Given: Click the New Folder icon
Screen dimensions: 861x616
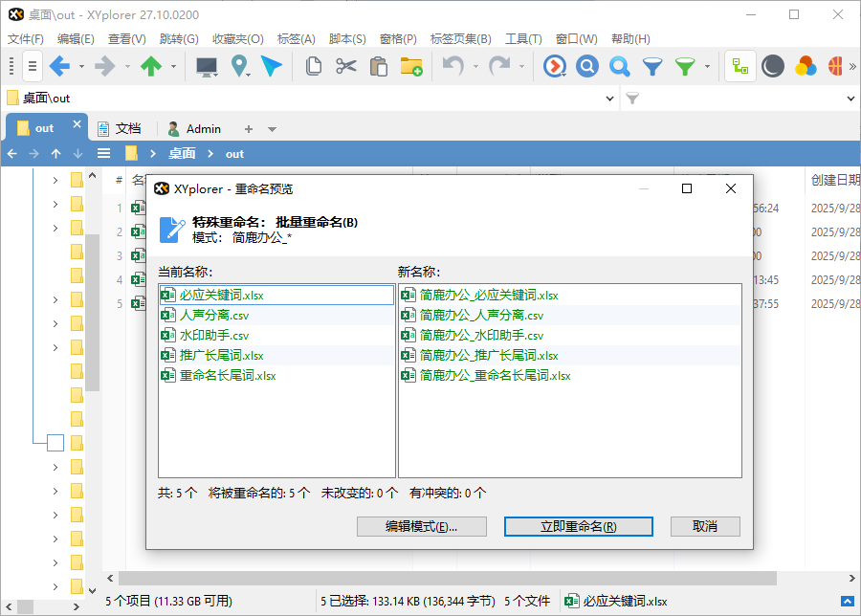Looking at the screenshot, I should [x=410, y=66].
